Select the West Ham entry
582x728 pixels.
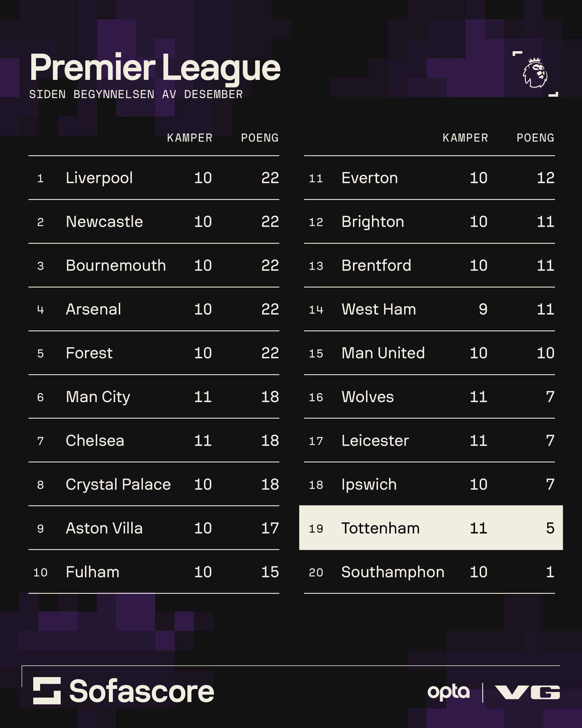[379, 309]
